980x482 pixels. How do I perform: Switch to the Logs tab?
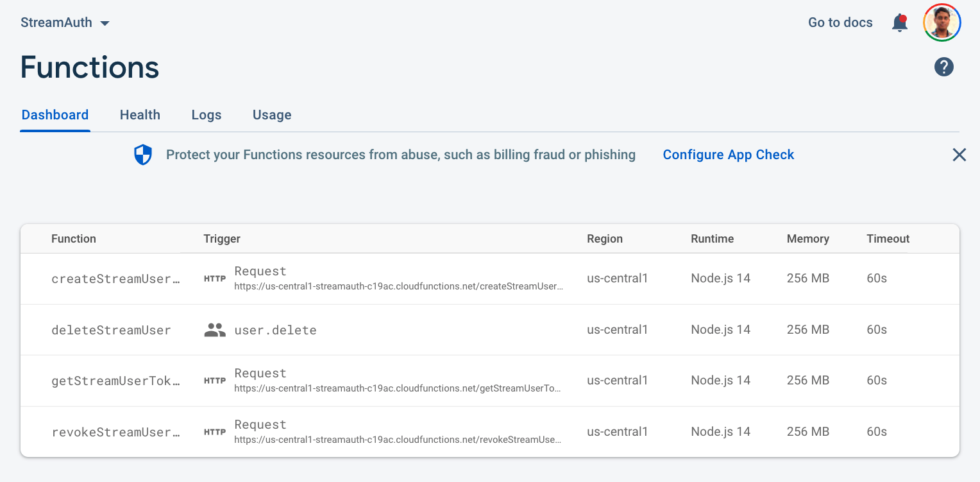(x=207, y=115)
